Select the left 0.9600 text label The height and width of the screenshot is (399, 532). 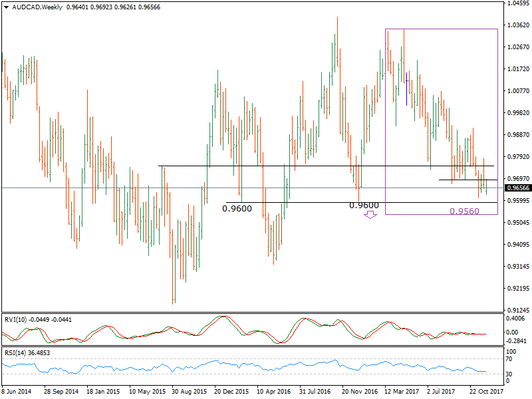(236, 207)
